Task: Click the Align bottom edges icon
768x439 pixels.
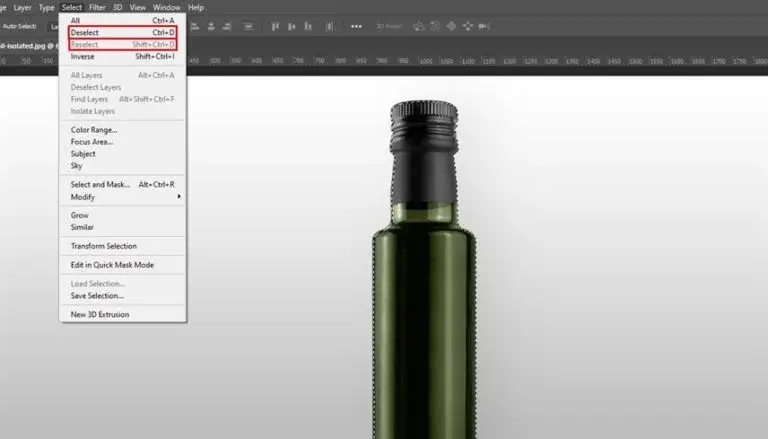Action: click(308, 26)
